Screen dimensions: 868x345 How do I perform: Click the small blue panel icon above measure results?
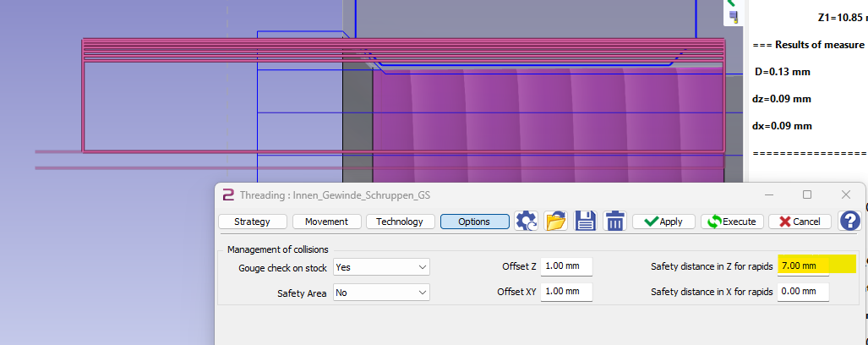point(733,17)
